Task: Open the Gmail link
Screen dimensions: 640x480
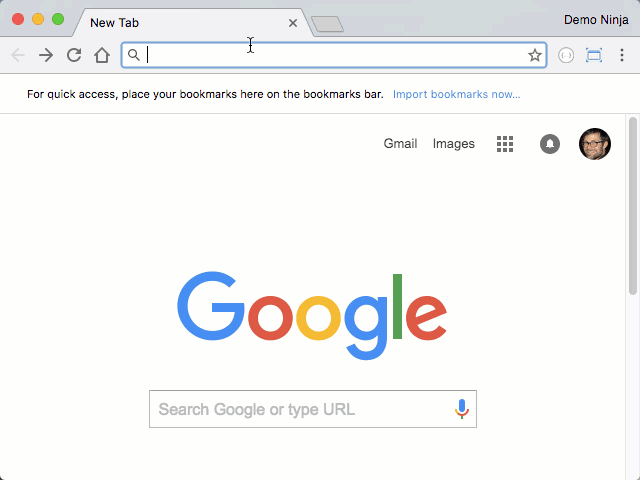Action: [x=400, y=144]
